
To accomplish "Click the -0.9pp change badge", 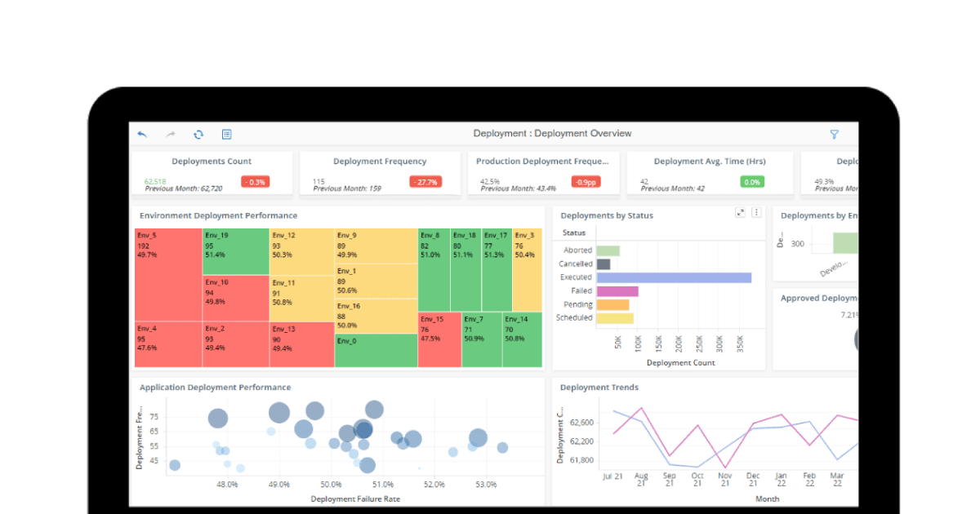I will (585, 182).
